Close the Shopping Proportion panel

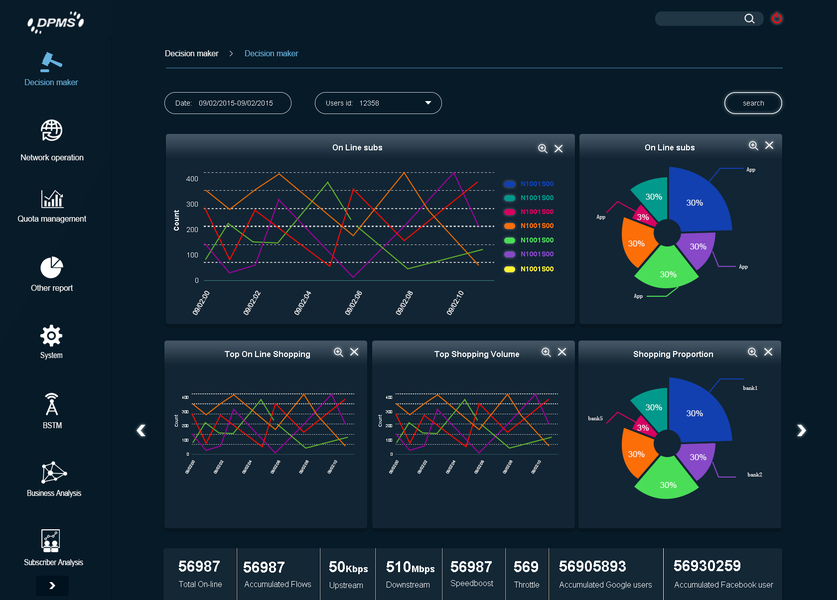pos(768,352)
